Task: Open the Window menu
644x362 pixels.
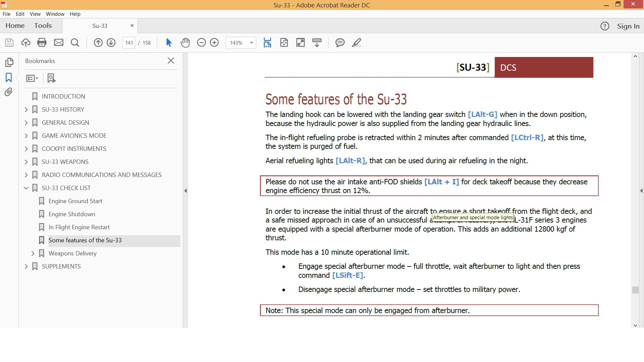Action: click(x=55, y=14)
